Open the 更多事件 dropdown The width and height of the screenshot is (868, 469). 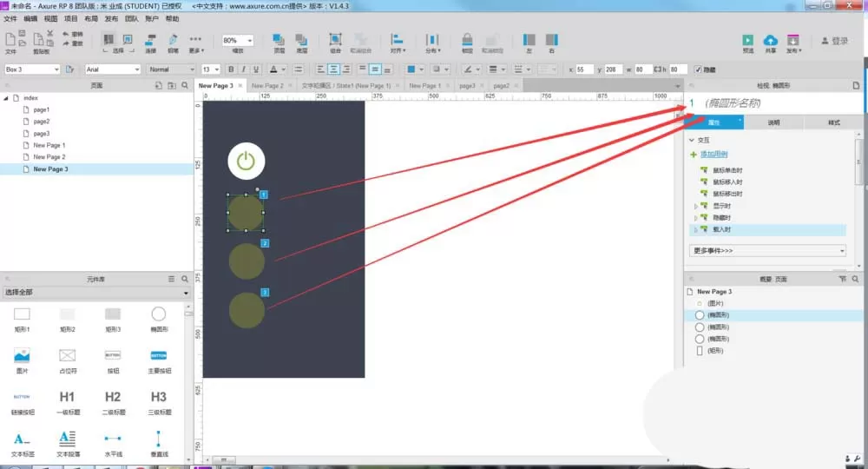(767, 251)
